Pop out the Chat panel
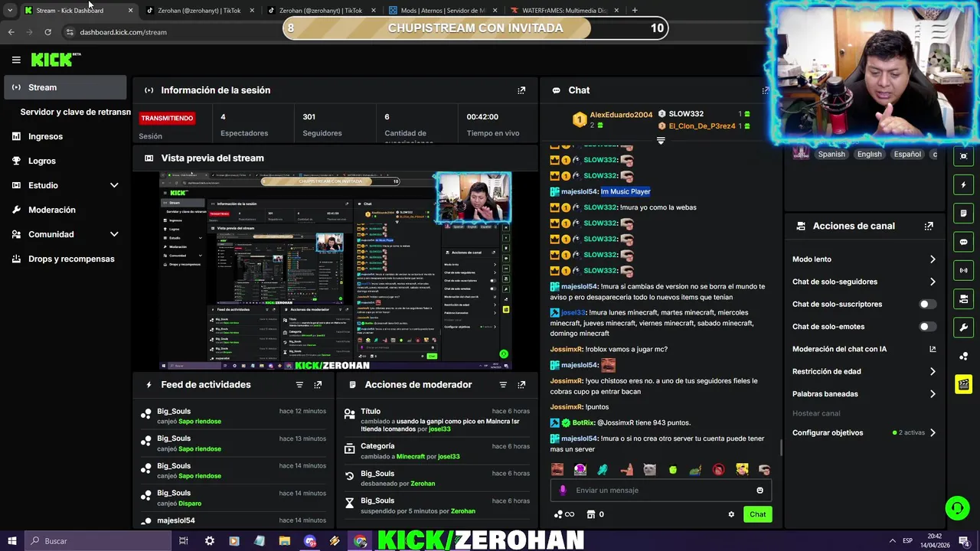The width and height of the screenshot is (980, 551). point(765,90)
